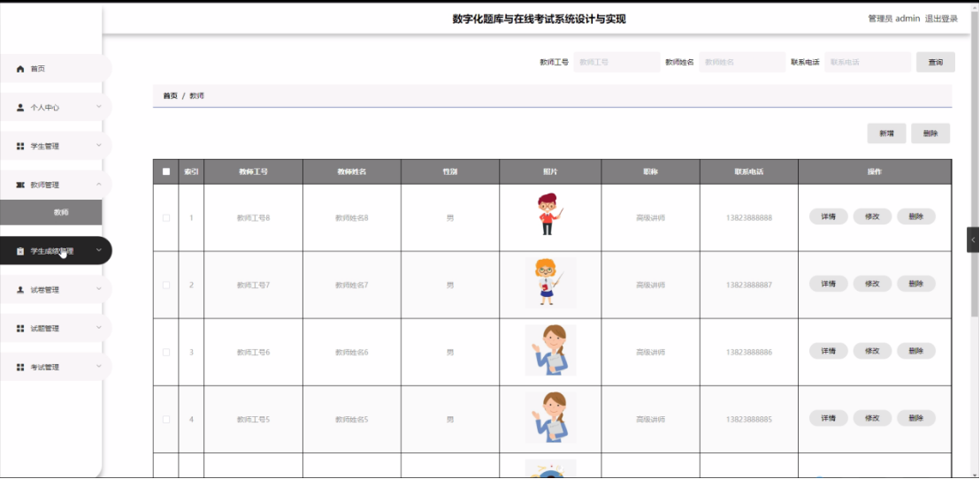
Task: Open 学生管理 in the sidebar
Action: tap(56, 146)
